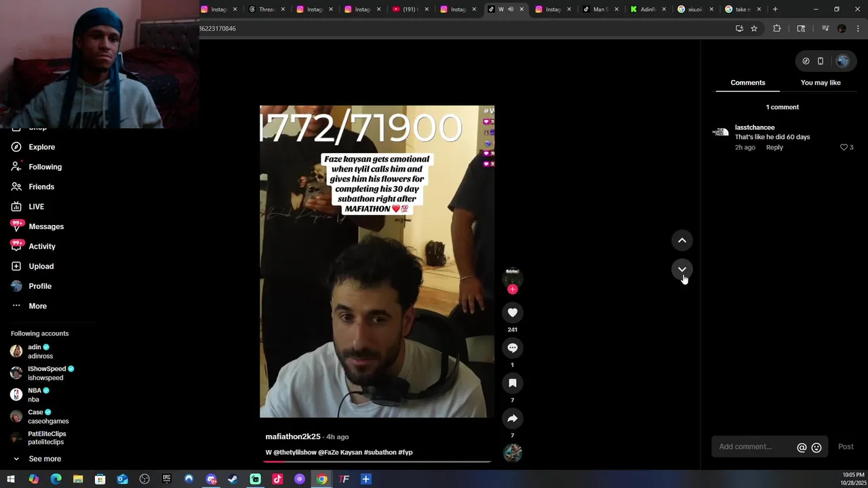
Task: Open File Explorer from the taskbar
Action: coord(78,479)
